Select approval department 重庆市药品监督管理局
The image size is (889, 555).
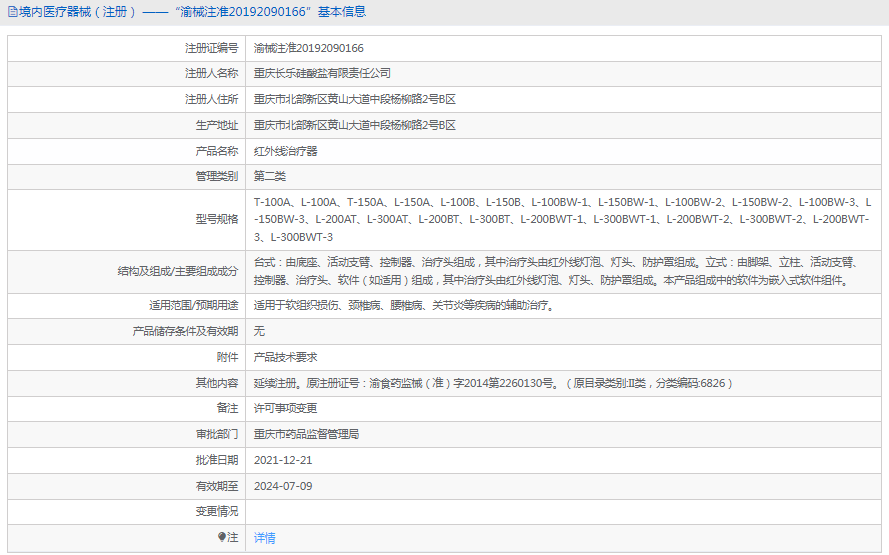coord(306,434)
